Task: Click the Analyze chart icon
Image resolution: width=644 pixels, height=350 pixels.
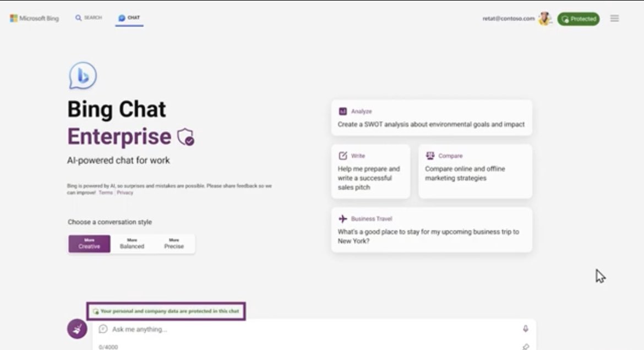Action: click(342, 111)
